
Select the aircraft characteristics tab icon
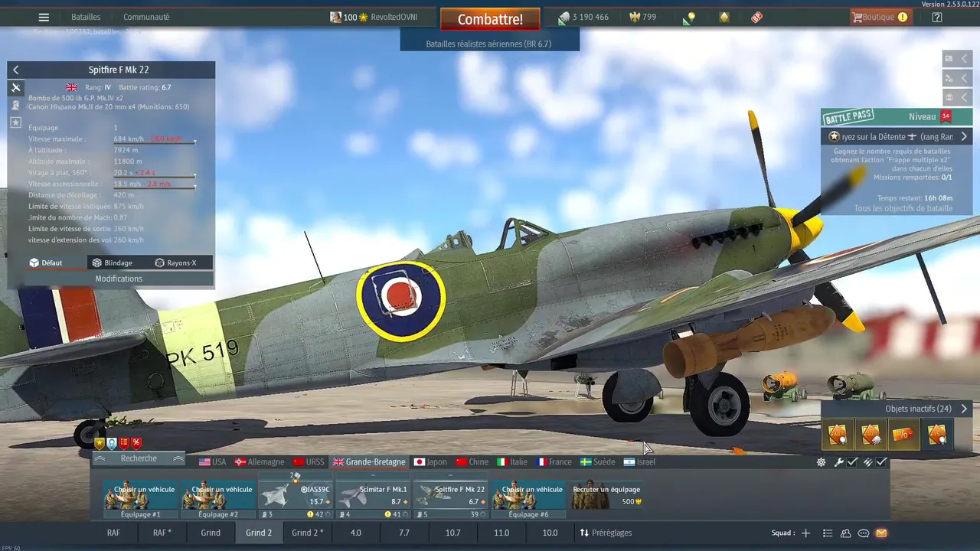tap(15, 87)
